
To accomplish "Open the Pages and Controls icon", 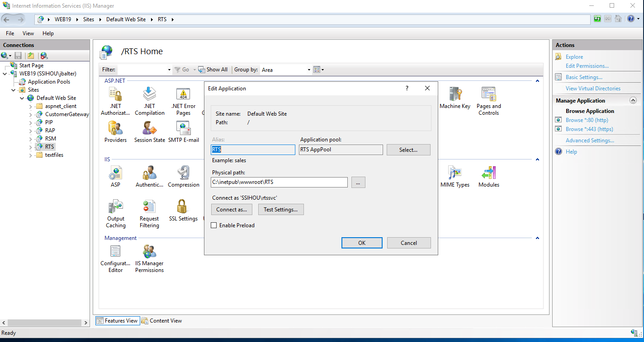I will click(x=488, y=94).
